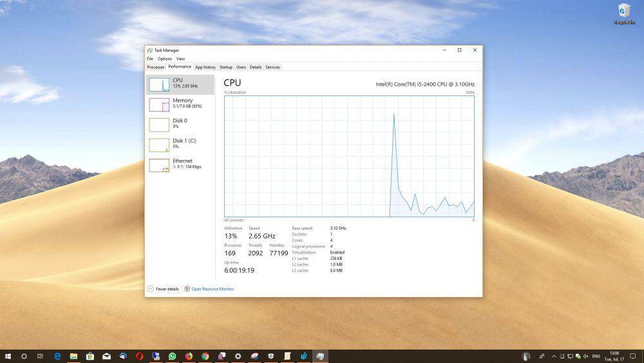Viewport: 644px width, 363px height.
Task: Open the Options menu
Action: (165, 59)
